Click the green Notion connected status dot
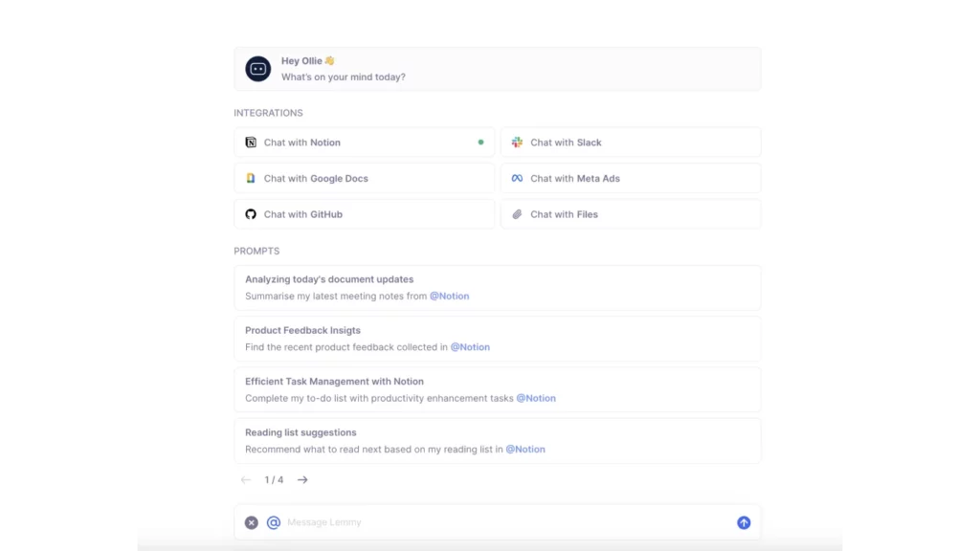The width and height of the screenshot is (980, 551). [480, 143]
